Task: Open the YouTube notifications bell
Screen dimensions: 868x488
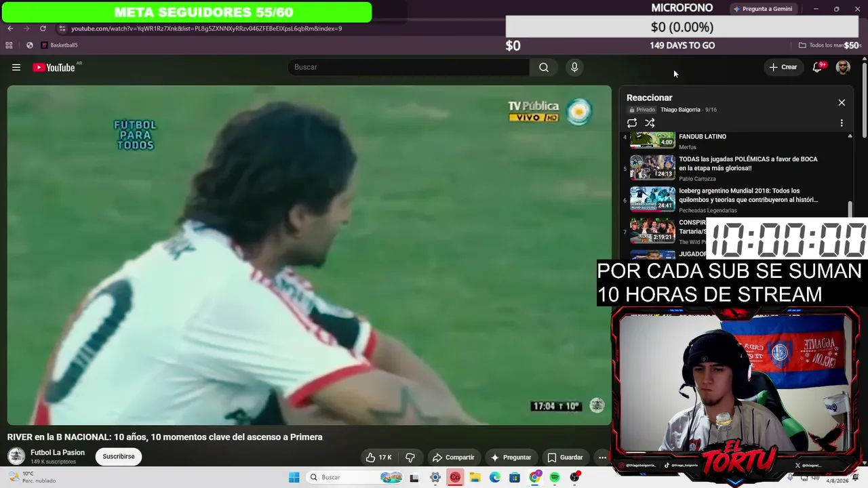Action: point(817,67)
